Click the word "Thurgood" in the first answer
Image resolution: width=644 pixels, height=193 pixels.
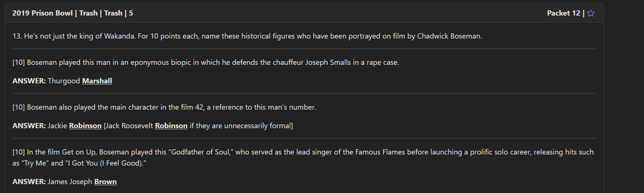pyautogui.click(x=64, y=81)
